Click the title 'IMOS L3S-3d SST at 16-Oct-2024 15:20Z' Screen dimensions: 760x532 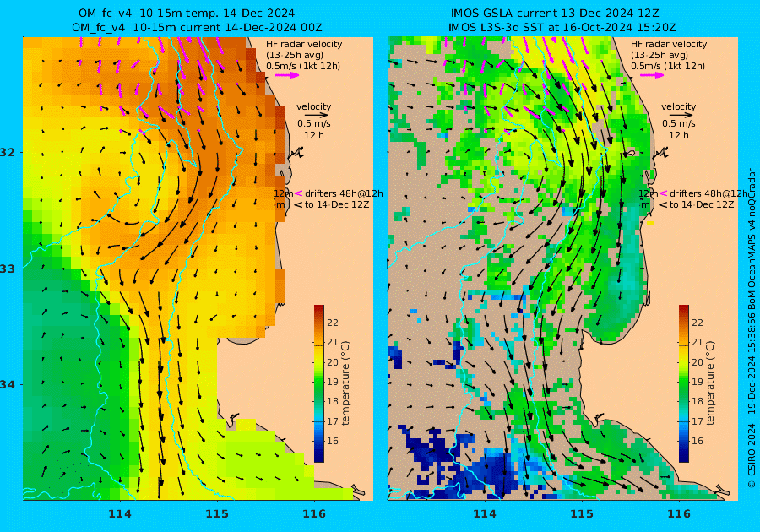click(562, 28)
